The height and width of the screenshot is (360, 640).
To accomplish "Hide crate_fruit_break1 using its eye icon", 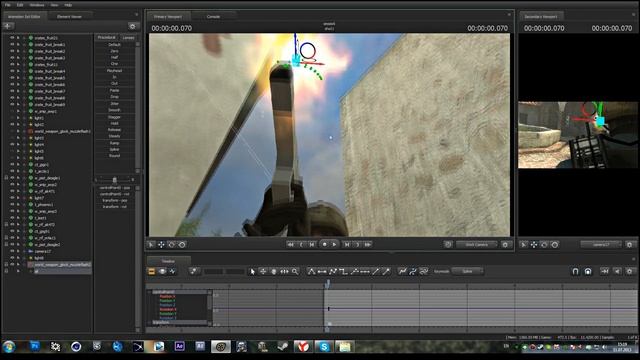I will pyautogui.click(x=12, y=44).
